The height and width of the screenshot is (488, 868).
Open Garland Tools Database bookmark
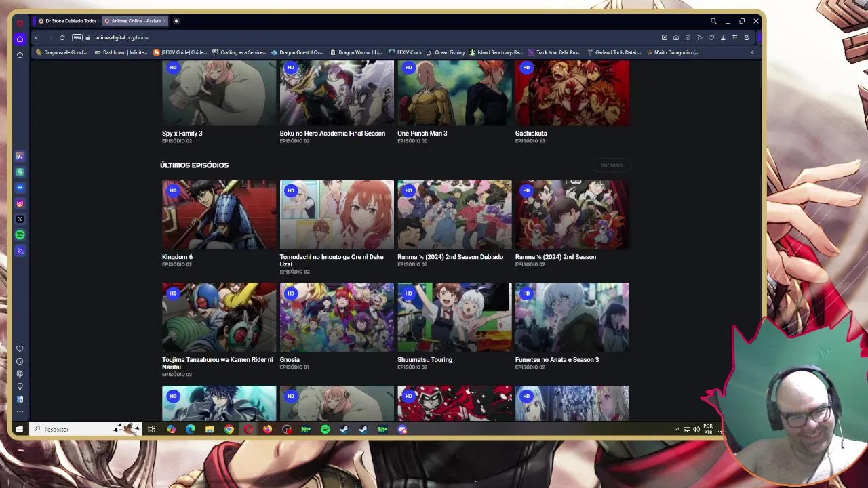tap(614, 52)
